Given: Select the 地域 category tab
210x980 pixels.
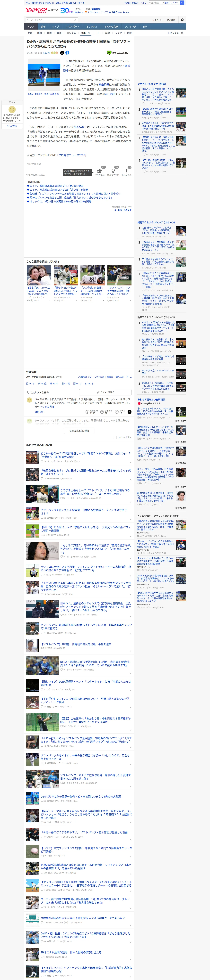Looking at the screenshot, I should pyautogui.click(x=129, y=33).
